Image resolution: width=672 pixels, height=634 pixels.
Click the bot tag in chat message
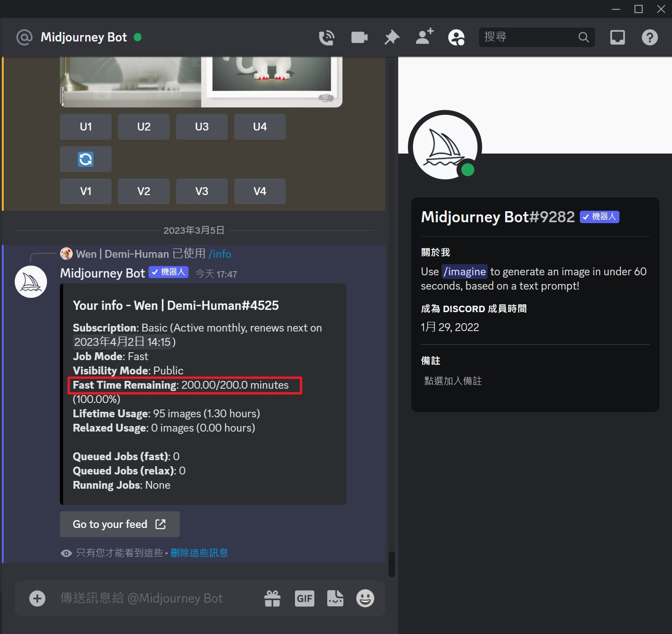pos(168,272)
